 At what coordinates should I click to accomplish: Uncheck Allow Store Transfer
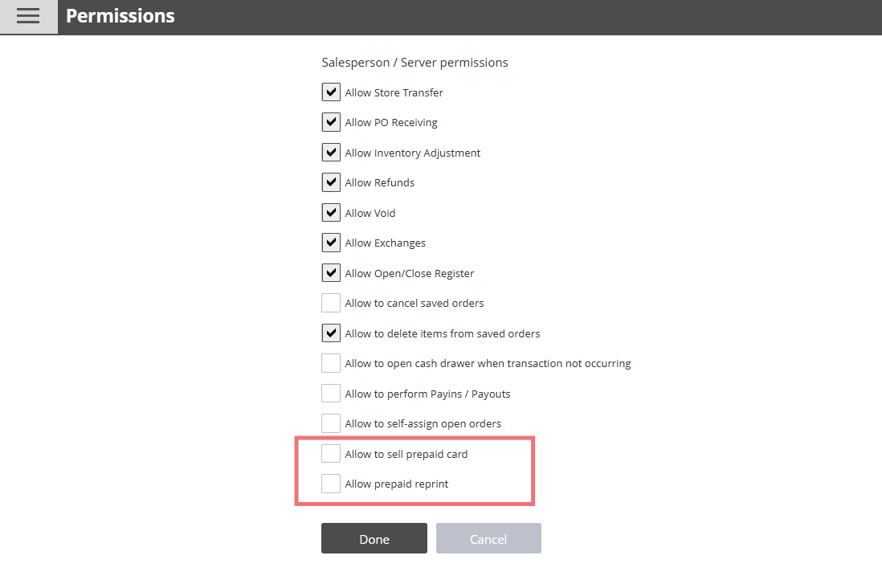tap(331, 92)
